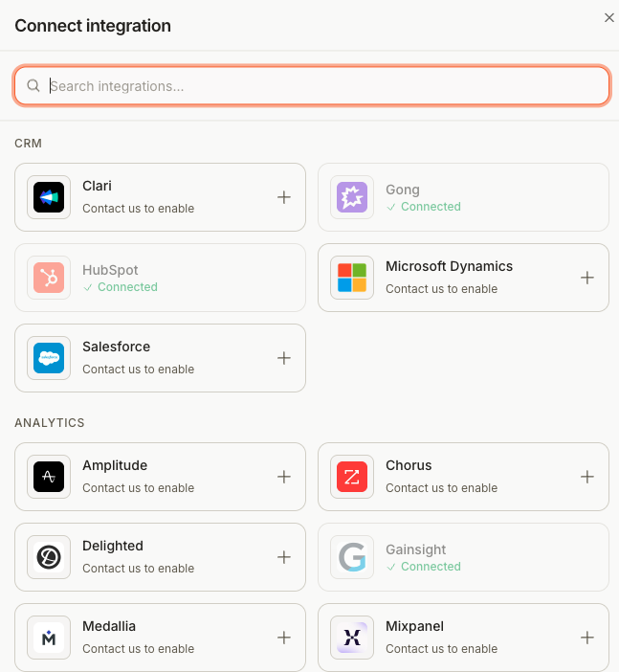Add Clari integration with plus icon
This screenshot has width=619, height=672.
tap(284, 197)
